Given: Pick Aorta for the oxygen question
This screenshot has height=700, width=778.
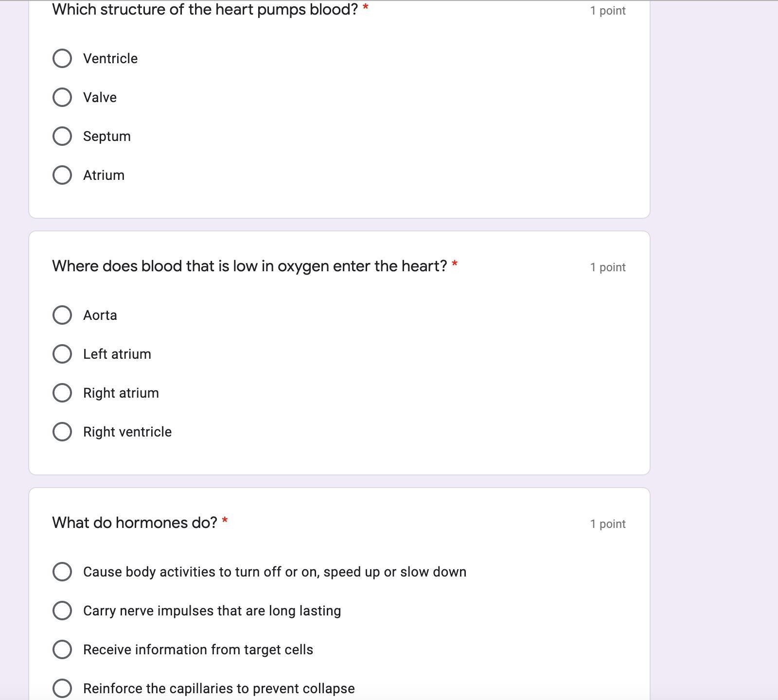Looking at the screenshot, I should (x=62, y=315).
